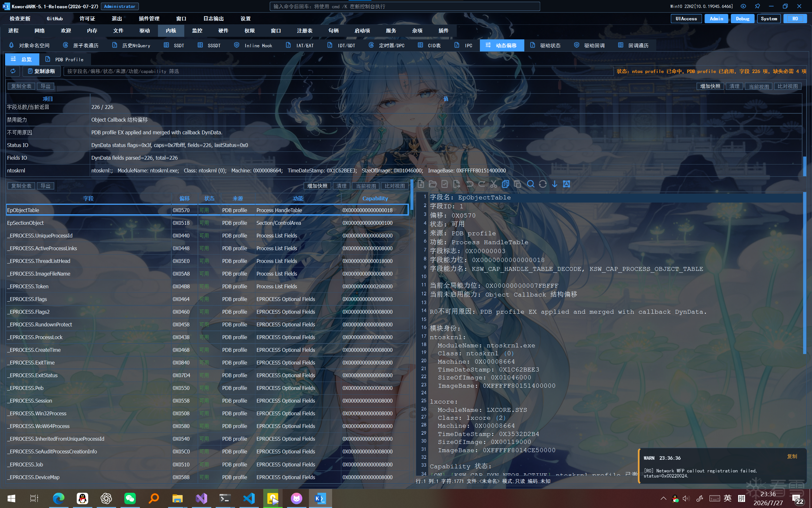Open Visual Studio Code from the taskbar
This screenshot has width=812, height=508.
[x=249, y=498]
